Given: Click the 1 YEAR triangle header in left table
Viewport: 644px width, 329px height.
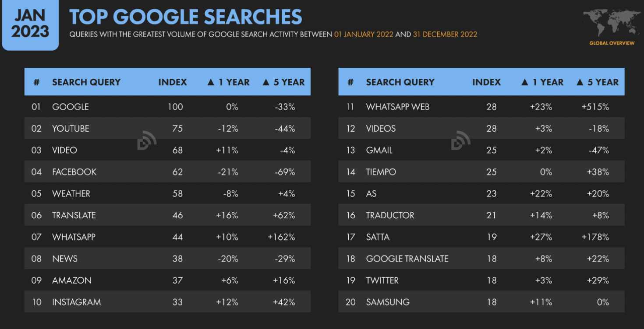Looking at the screenshot, I should pyautogui.click(x=228, y=82).
